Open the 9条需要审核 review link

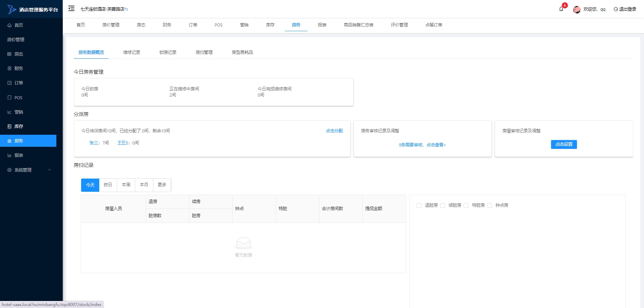[x=422, y=145]
